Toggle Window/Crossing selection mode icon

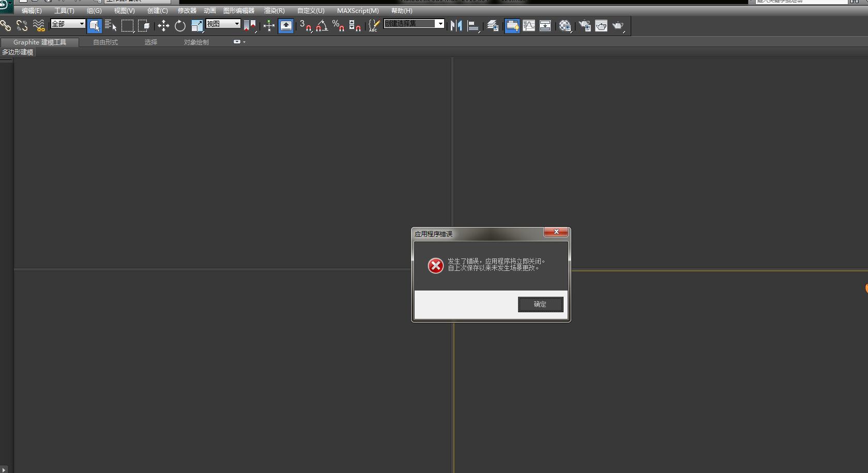pyautogui.click(x=144, y=25)
